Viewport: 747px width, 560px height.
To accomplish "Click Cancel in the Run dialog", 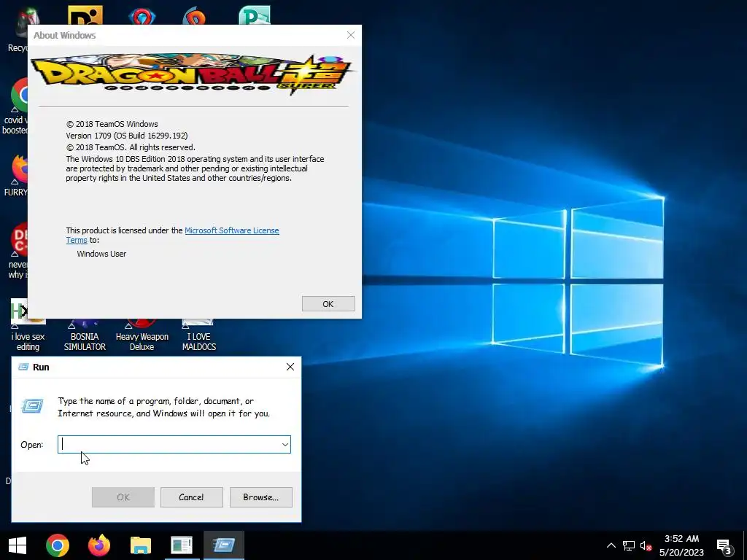I will point(192,497).
